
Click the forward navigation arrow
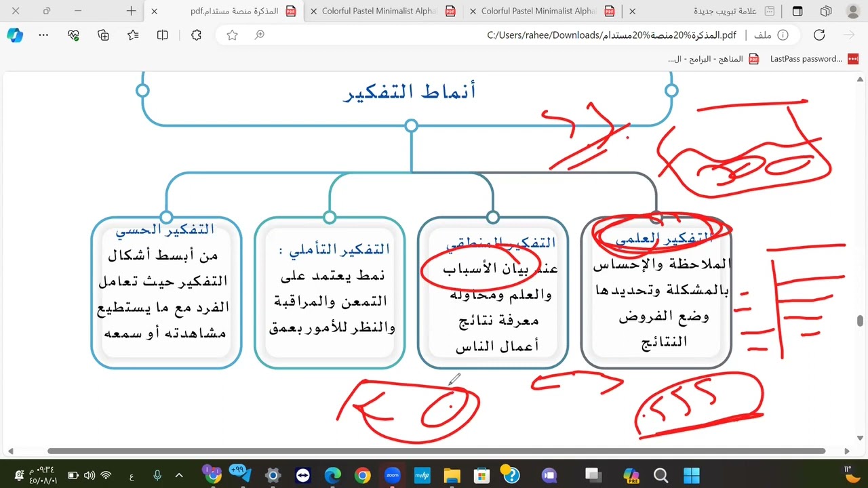849,35
